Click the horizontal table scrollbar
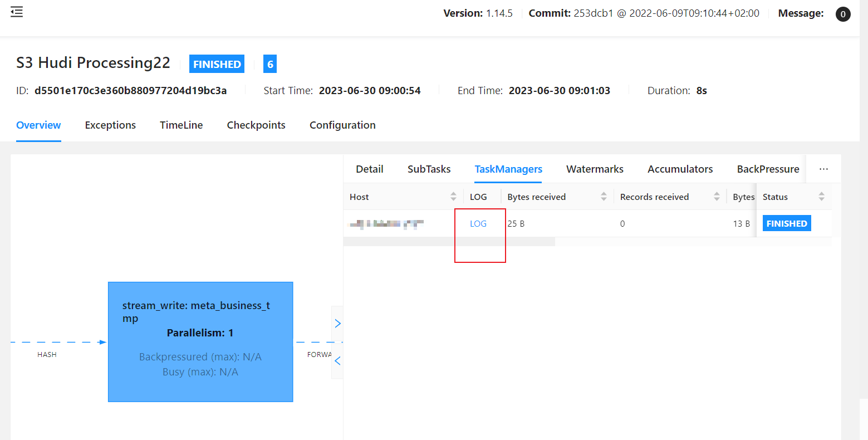The height and width of the screenshot is (440, 868). pyautogui.click(x=449, y=242)
